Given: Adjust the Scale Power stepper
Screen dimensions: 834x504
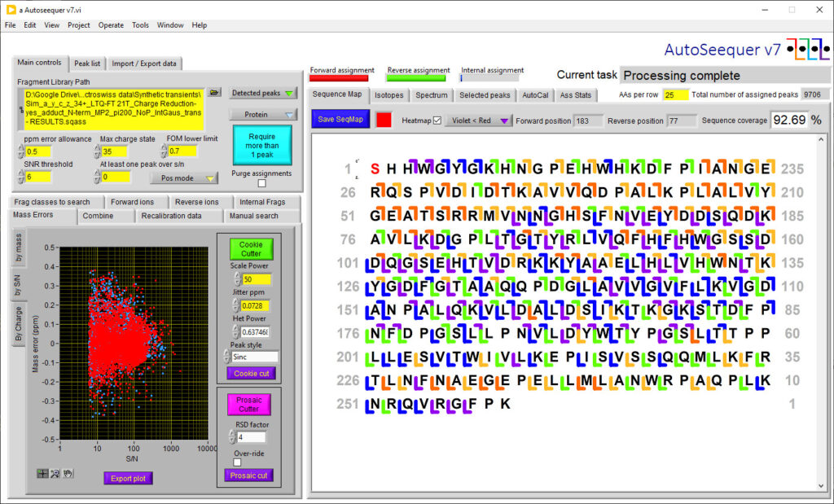Looking at the screenshot, I should pos(237,278).
